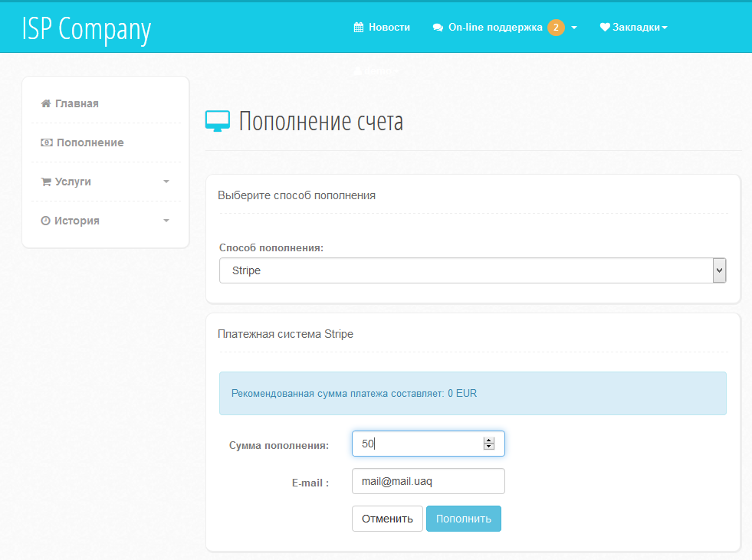Click the calendar icon beside Новости
The image size is (752, 560).
tap(358, 28)
